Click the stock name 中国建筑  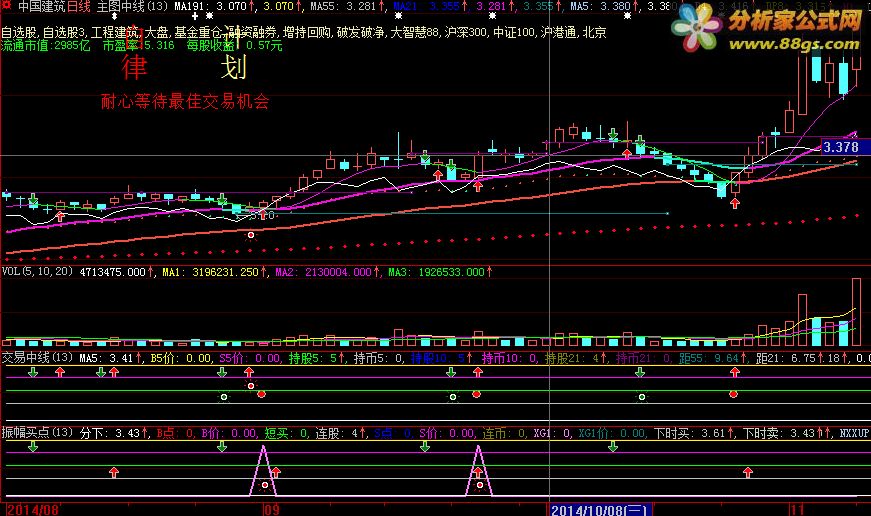click(42, 7)
